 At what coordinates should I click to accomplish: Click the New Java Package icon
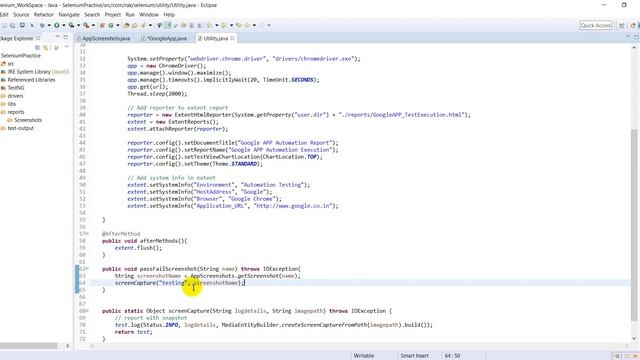click(x=102, y=25)
